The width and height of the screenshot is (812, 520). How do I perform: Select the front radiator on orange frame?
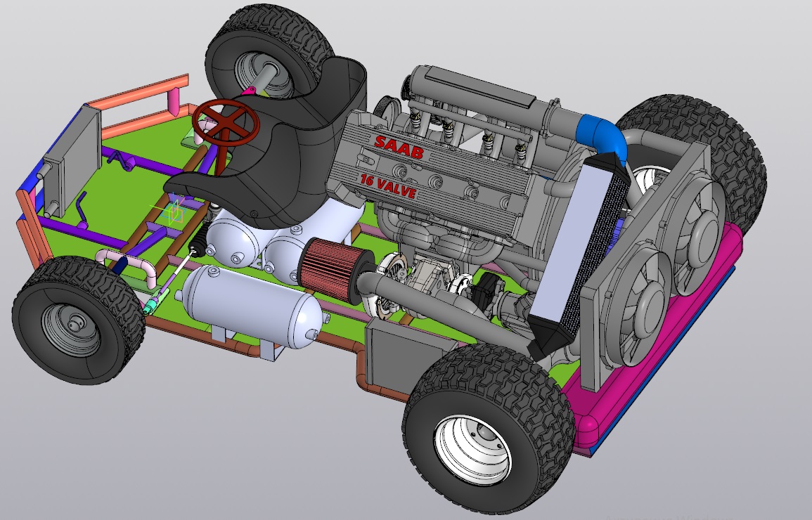(72, 162)
